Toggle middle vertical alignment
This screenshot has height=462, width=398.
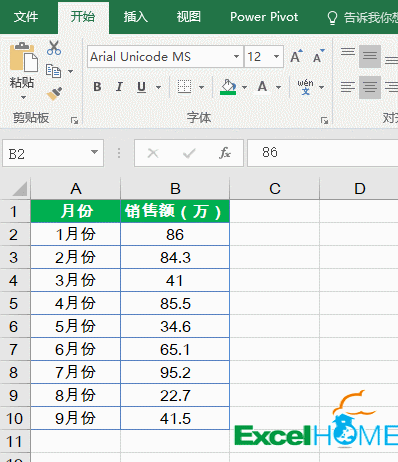(370, 56)
